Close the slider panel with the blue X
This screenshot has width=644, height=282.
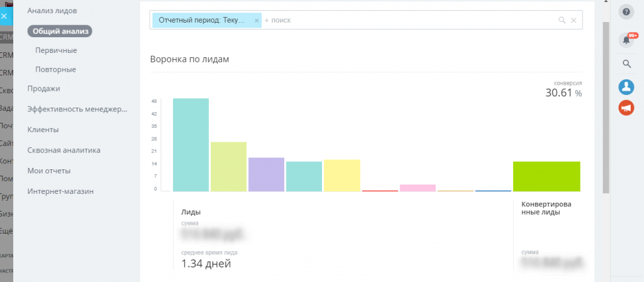click(4, 16)
